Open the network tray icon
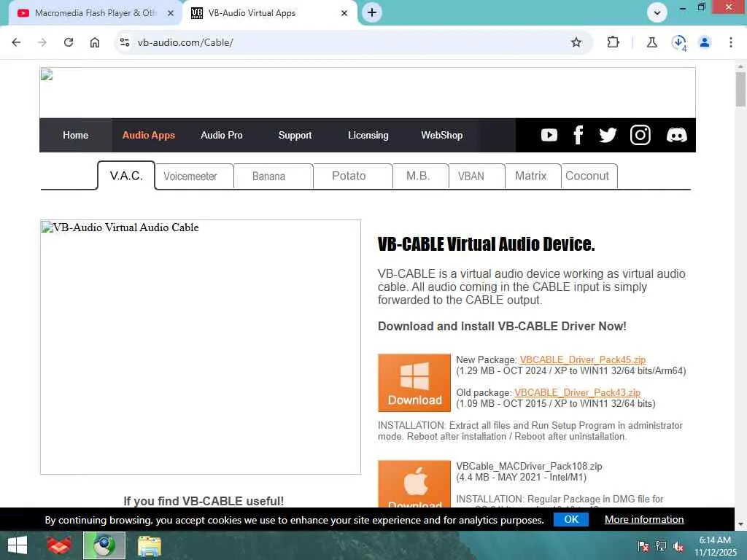This screenshot has height=560, width=747. [x=661, y=546]
